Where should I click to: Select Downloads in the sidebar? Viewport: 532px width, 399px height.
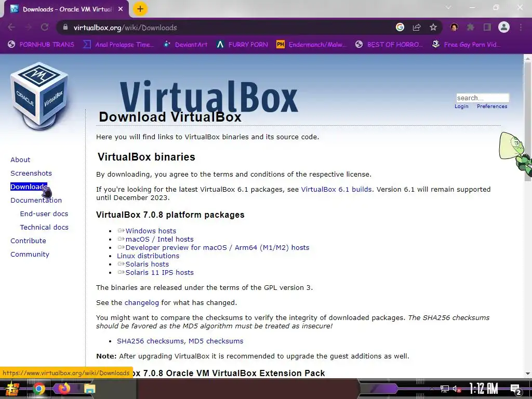(29, 187)
